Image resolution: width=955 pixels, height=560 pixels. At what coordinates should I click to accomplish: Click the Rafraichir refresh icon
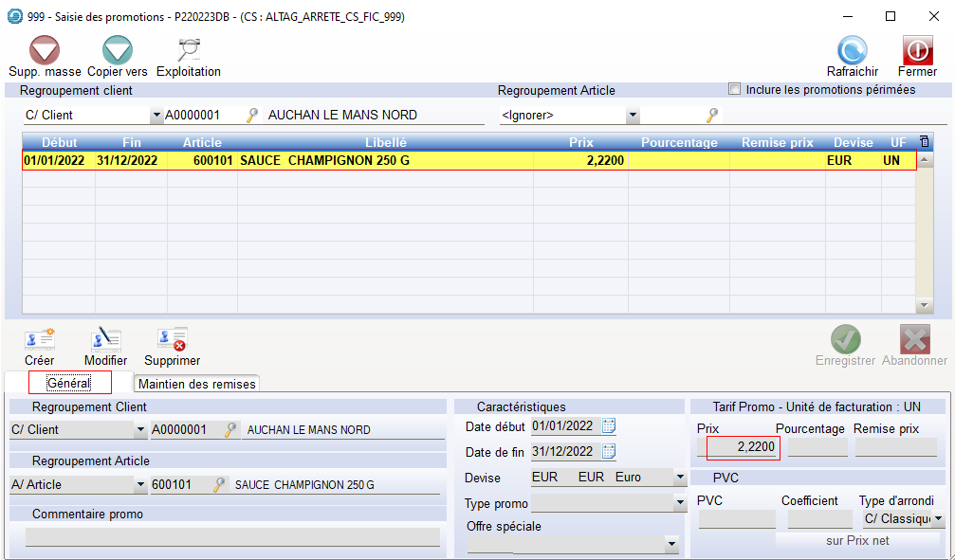point(852,51)
